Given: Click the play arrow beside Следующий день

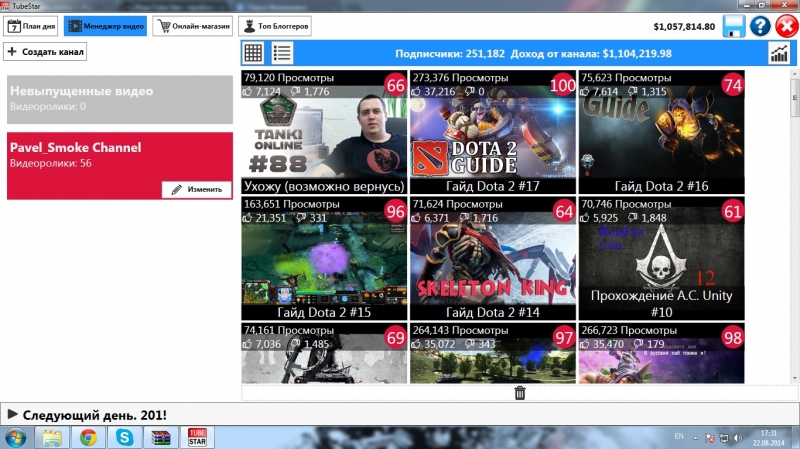Looking at the screenshot, I should (x=13, y=414).
